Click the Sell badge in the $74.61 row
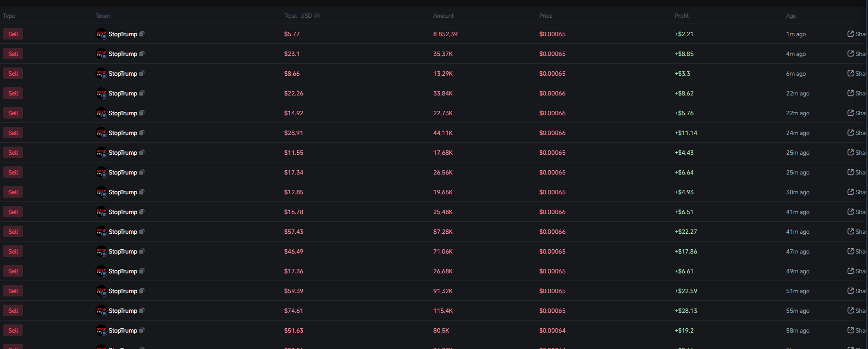Screen dimensions: 868x349 13,310
